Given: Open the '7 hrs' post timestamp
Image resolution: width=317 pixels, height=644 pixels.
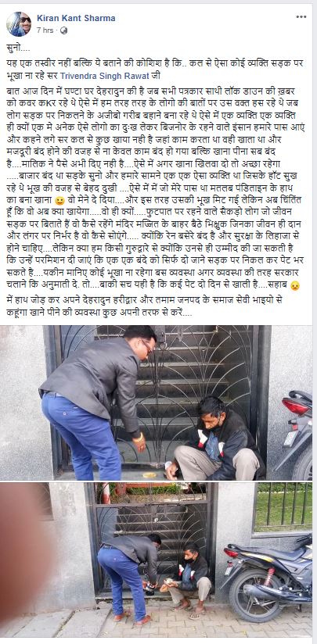Looking at the screenshot, I should coord(45,30).
